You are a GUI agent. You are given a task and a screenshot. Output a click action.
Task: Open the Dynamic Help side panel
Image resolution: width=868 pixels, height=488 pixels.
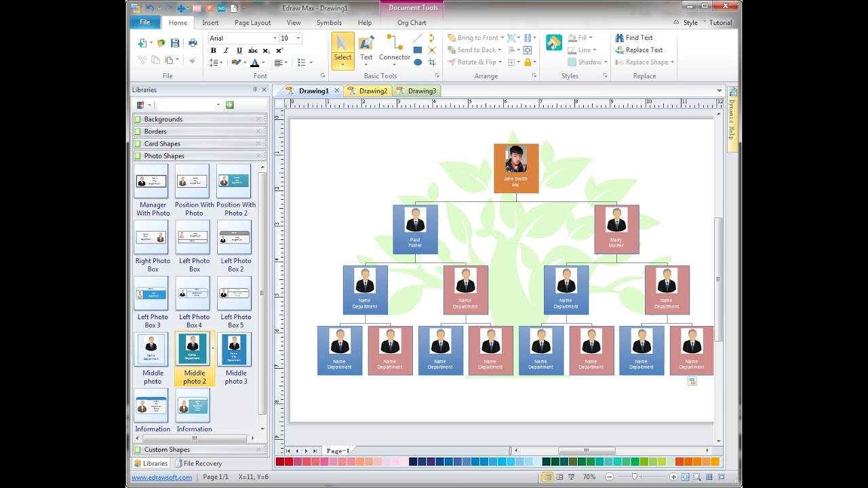click(732, 119)
